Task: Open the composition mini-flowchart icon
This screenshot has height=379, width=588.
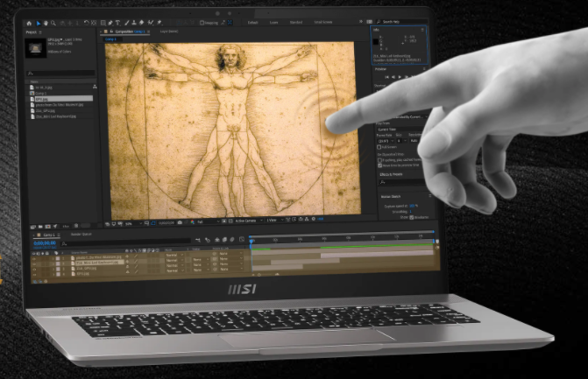Action: pyautogui.click(x=198, y=240)
